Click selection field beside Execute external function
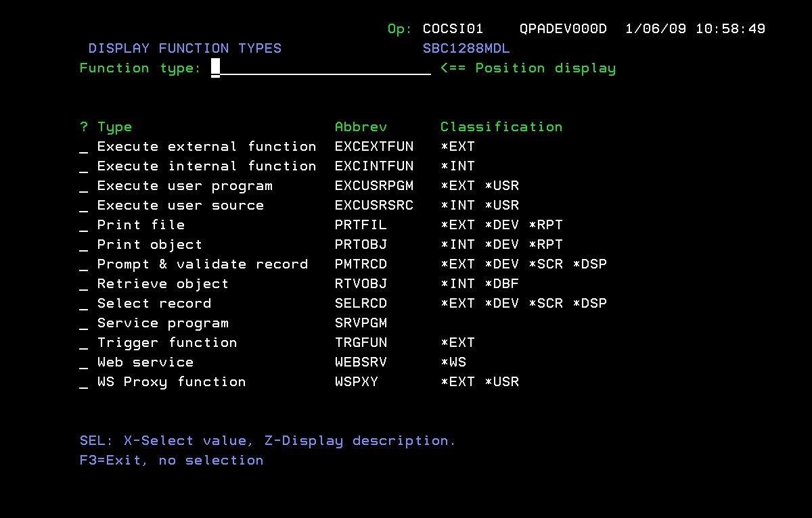The image size is (812, 518). coord(84,147)
